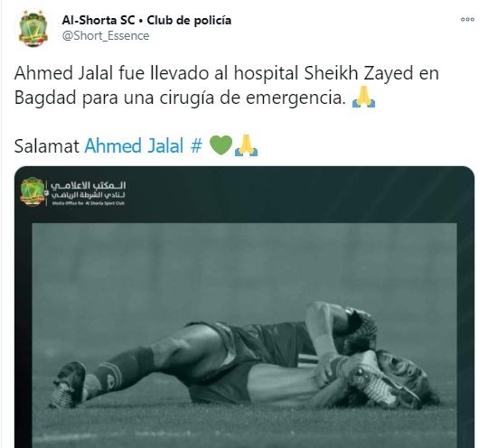Open the @Short_Essence handle link
The image size is (488, 448).
[x=106, y=36]
